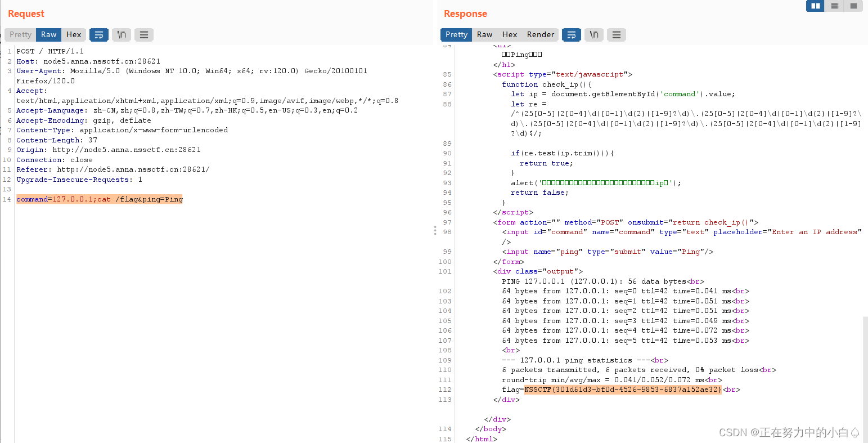Click the if(re.test(ip.trim())) line
This screenshot has height=443, width=868.
pos(563,153)
